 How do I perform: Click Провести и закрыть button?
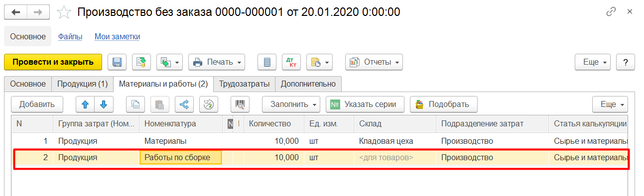pyautogui.click(x=53, y=62)
